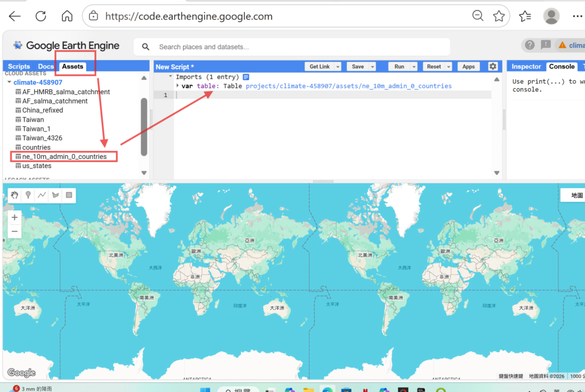Select the hand pan tool on map
The image size is (585, 392).
tap(14, 195)
